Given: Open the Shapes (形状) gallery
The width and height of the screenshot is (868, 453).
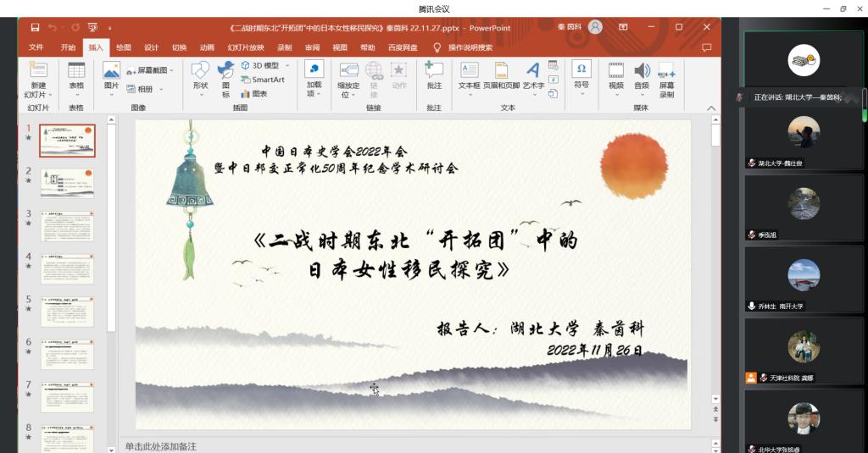Looking at the screenshot, I should point(200,72).
